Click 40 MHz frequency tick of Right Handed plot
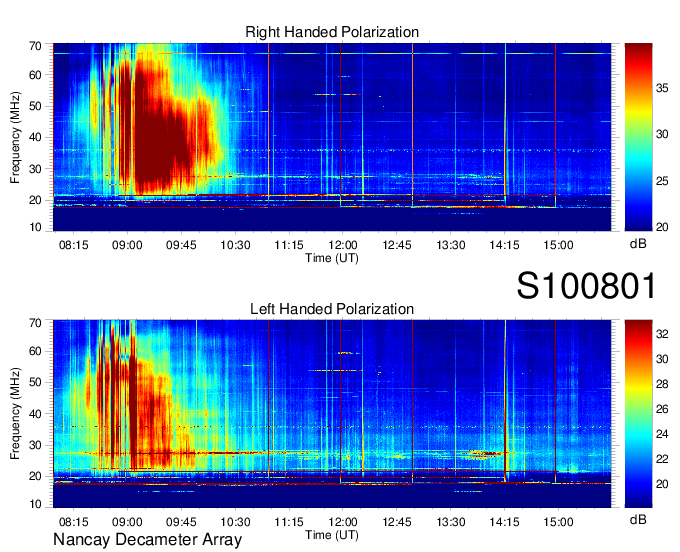 (x=35, y=137)
